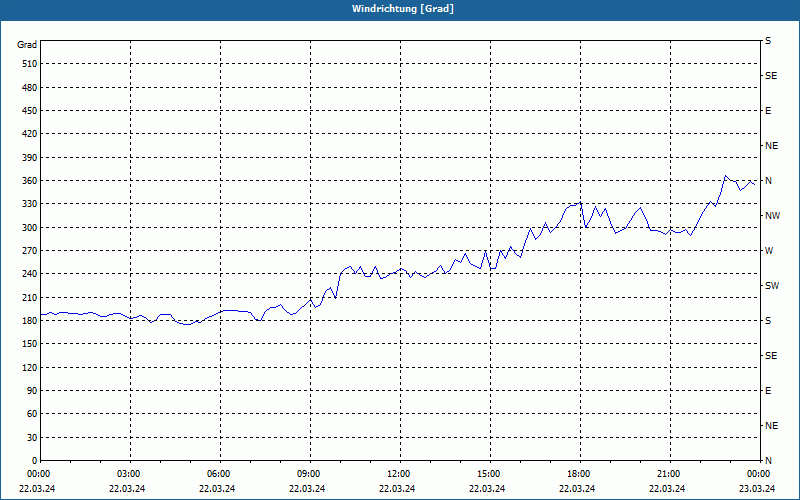Click the 90 degree axis label

click(32, 391)
